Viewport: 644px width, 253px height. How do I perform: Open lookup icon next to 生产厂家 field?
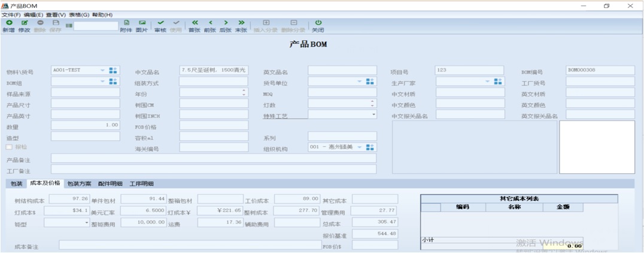click(498, 82)
